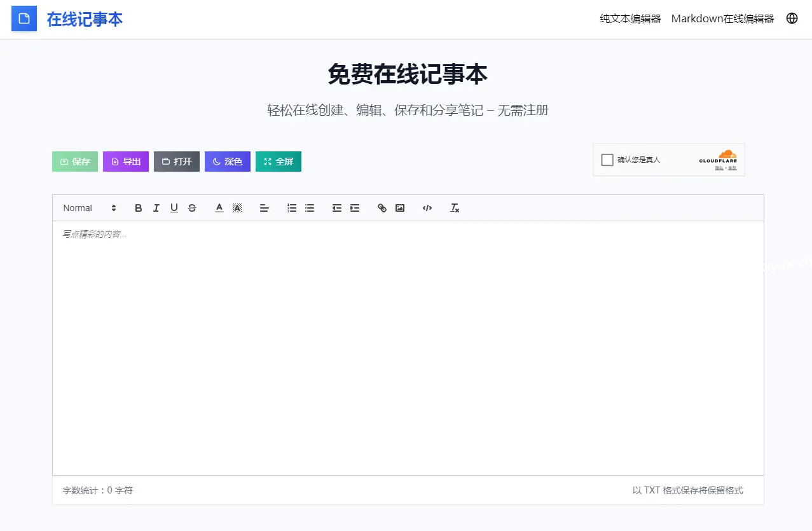Clear formatting with the Tx icon

pyautogui.click(x=455, y=208)
